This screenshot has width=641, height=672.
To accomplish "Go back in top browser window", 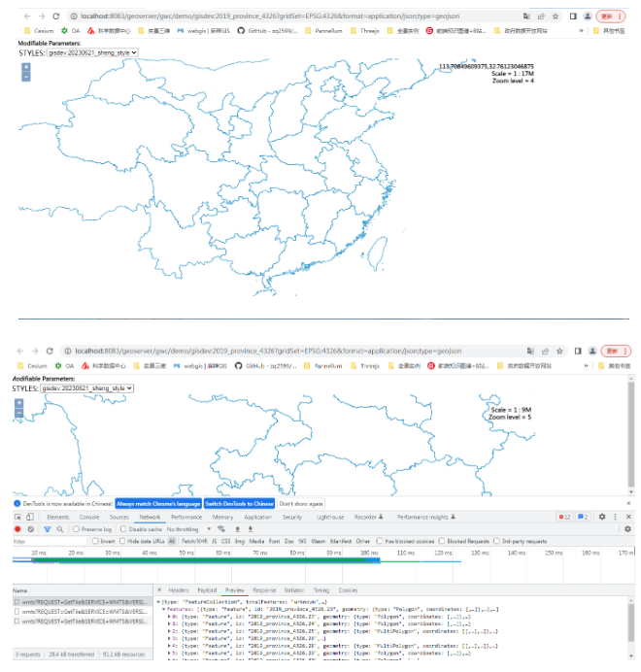I will (27, 17).
